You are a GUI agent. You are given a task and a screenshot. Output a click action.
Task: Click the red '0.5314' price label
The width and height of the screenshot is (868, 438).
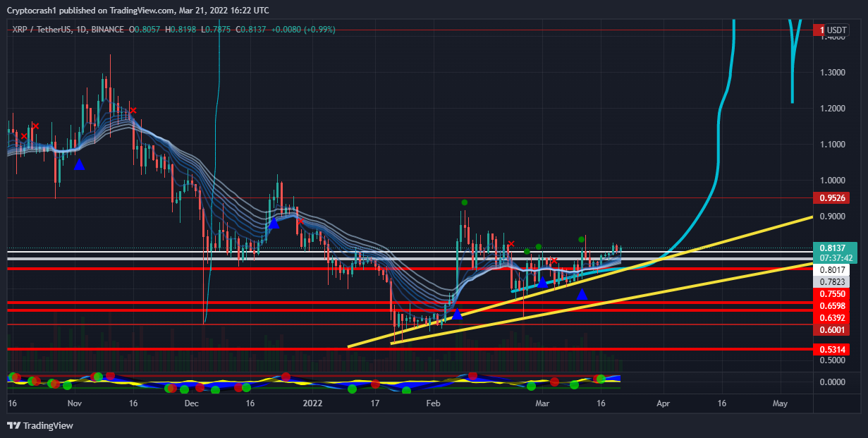coord(832,349)
